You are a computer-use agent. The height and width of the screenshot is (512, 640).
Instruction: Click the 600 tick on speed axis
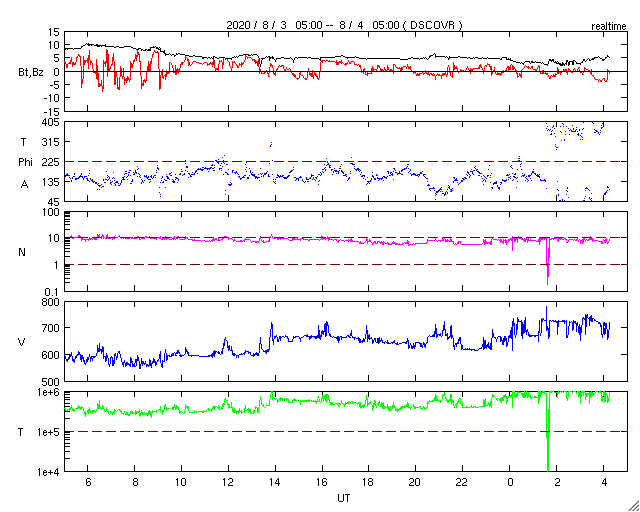pyautogui.click(x=51, y=356)
